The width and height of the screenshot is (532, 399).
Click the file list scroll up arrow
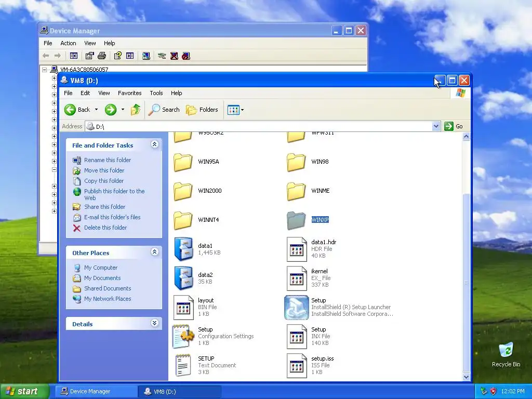466,137
